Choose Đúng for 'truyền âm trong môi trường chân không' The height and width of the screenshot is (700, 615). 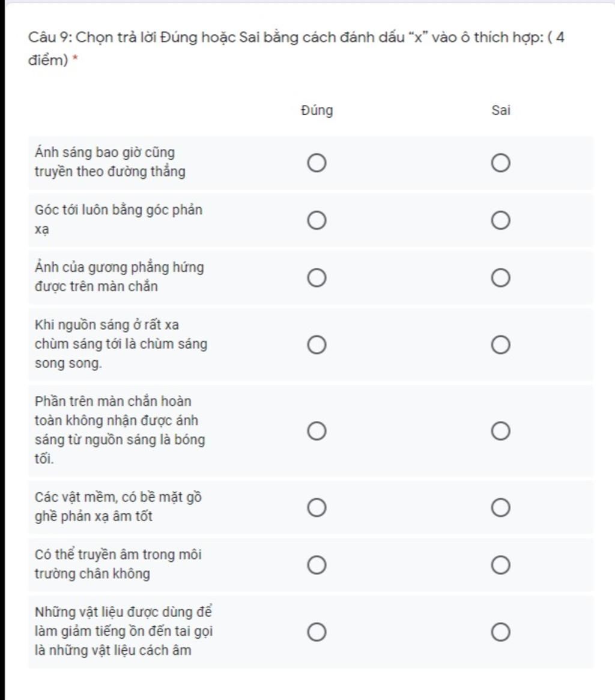[317, 565]
